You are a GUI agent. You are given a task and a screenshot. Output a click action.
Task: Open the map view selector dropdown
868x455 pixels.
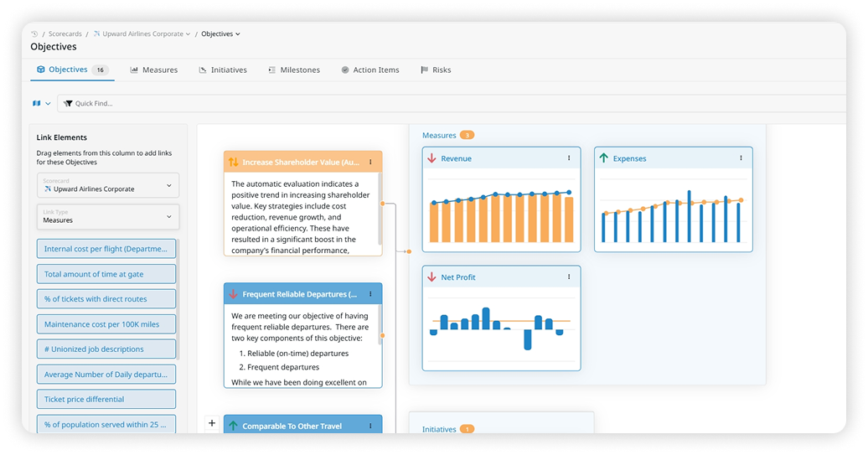[42, 104]
